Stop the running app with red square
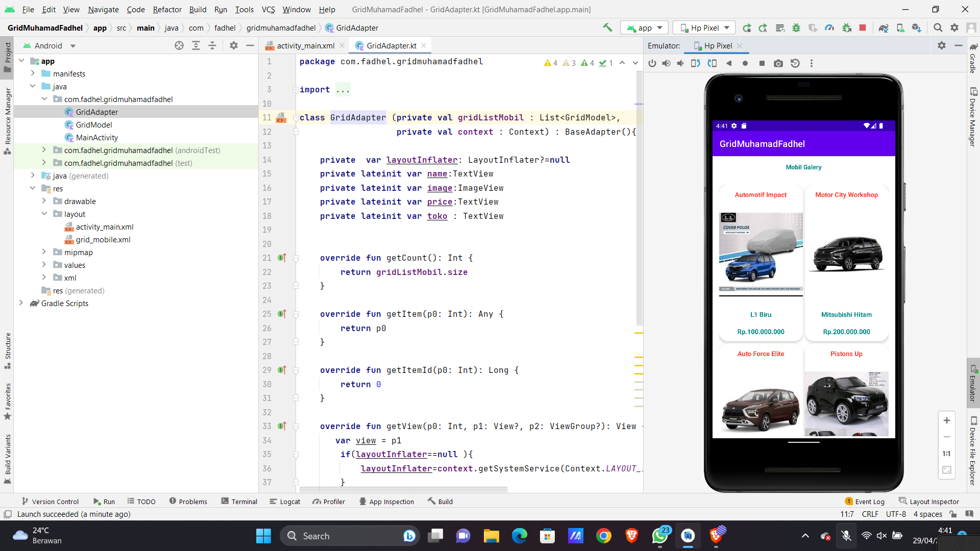 point(863,28)
